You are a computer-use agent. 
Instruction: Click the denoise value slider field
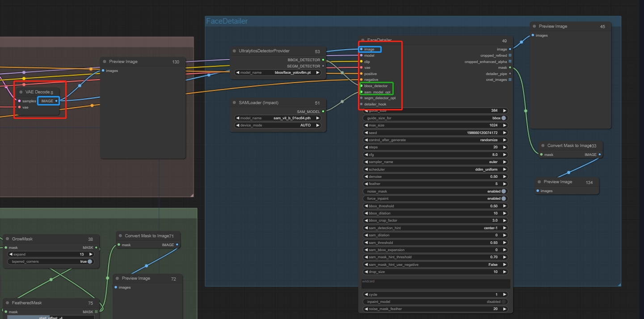436,176
